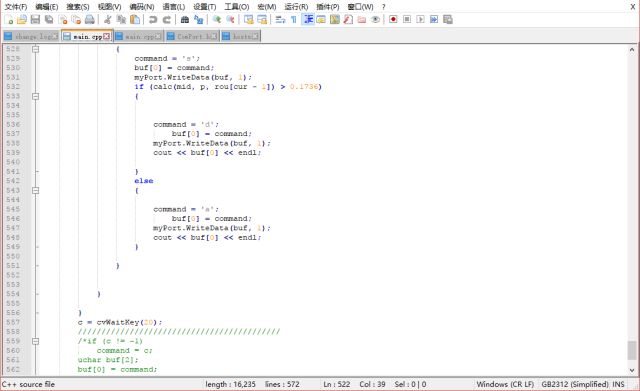Collapse the if block at line 533
640x391 pixels.
(x=36, y=96)
